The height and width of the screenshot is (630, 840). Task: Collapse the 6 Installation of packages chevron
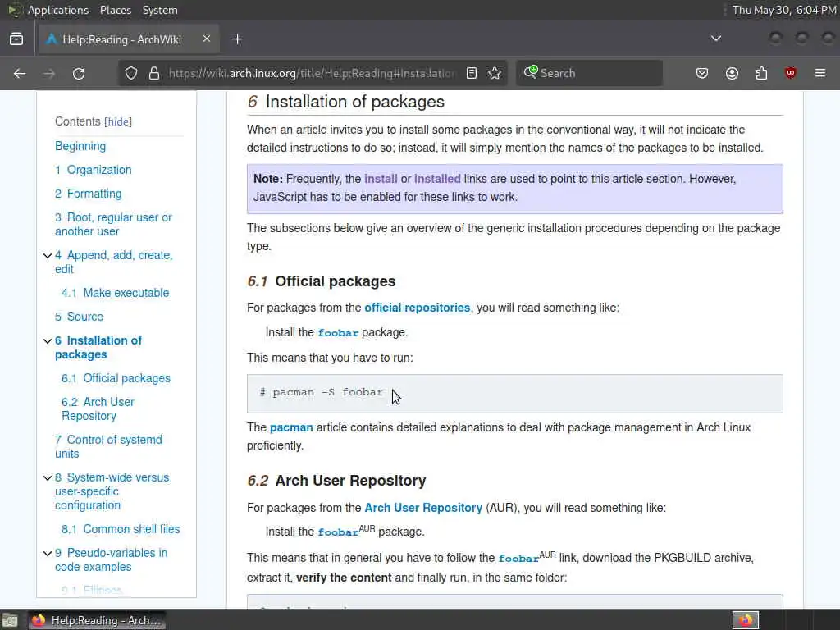pyautogui.click(x=48, y=340)
